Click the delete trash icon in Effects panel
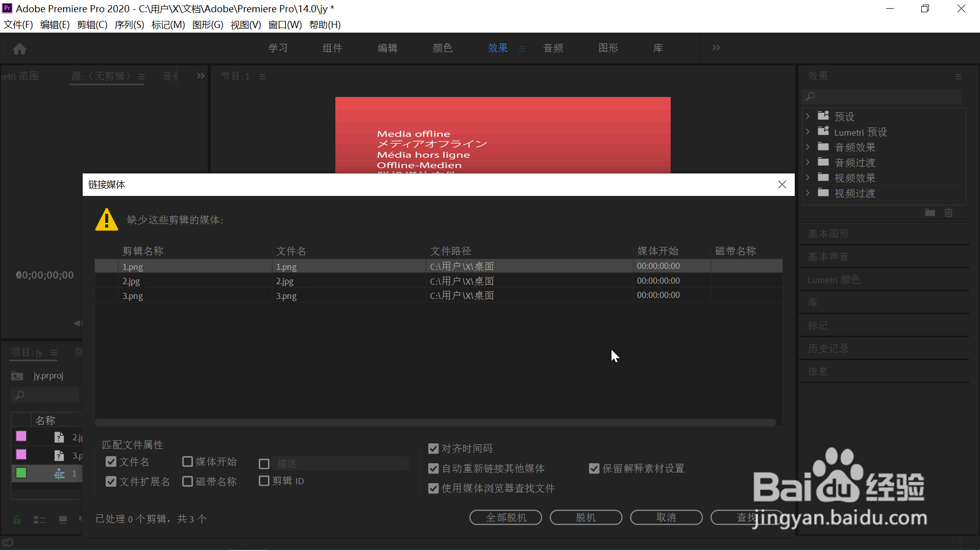 click(948, 213)
